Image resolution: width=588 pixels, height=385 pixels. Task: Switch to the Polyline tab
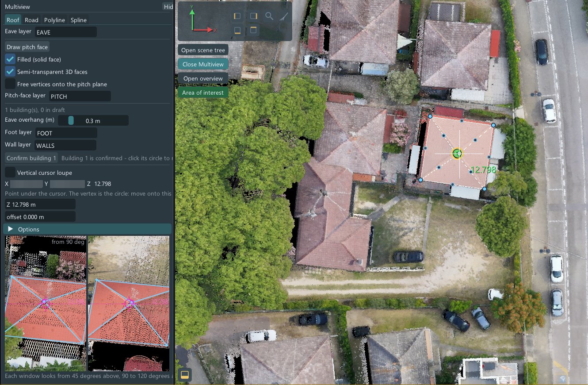point(54,20)
